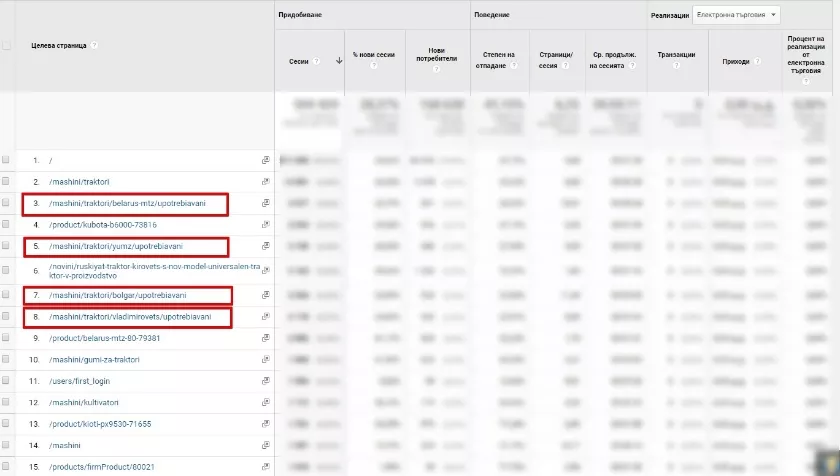
Task: Check the box for row 10 gumi-za-traktori
Action: (5, 359)
